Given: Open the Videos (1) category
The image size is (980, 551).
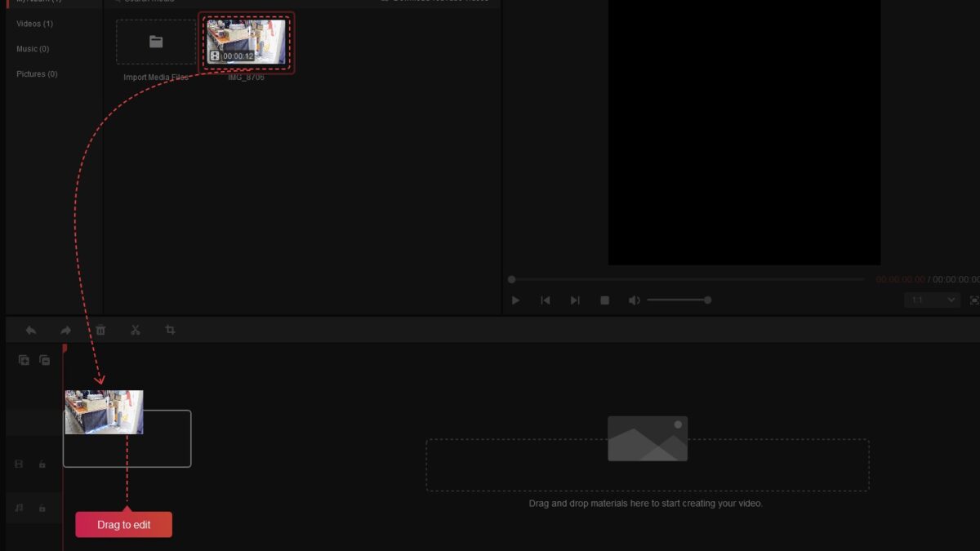Looking at the screenshot, I should tap(35, 24).
